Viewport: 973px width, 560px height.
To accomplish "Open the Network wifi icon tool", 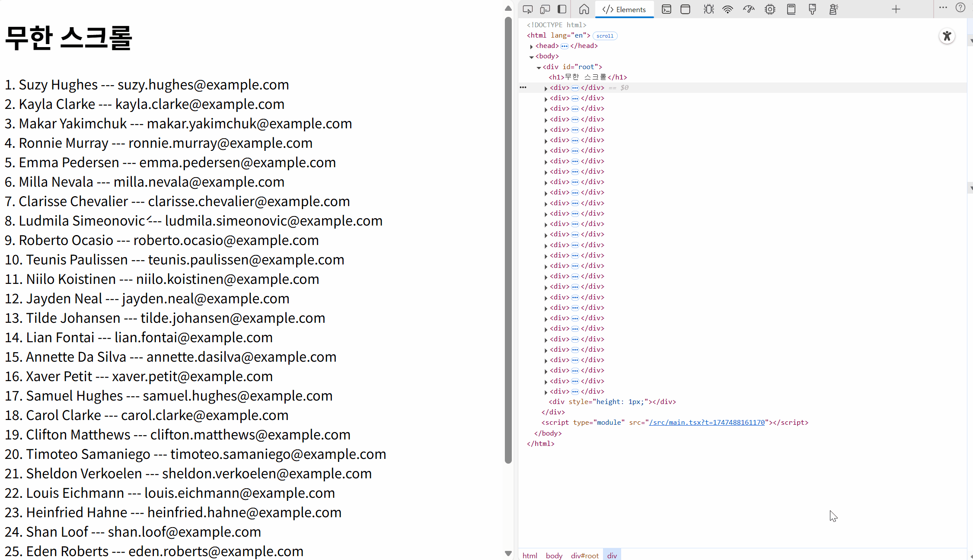I will [728, 9].
